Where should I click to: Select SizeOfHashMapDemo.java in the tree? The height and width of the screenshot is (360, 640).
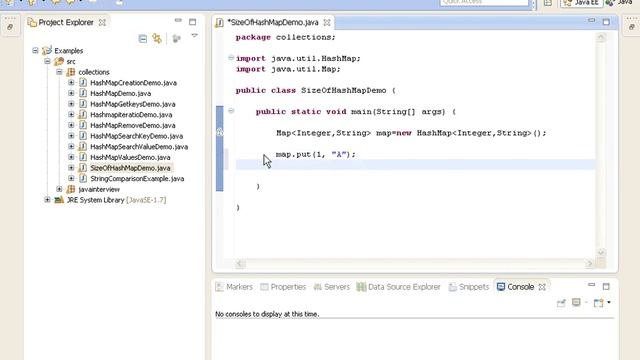coord(130,168)
